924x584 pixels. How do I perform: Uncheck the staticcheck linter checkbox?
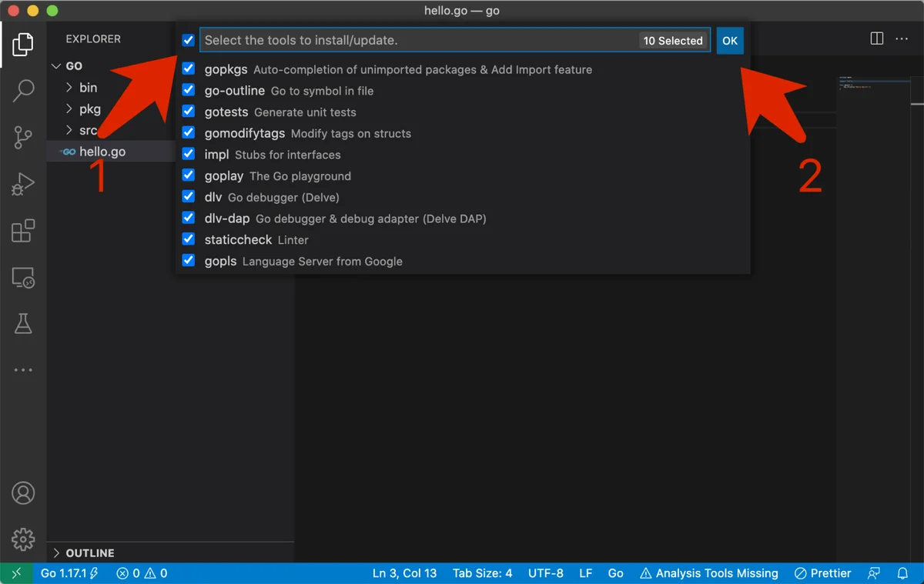pyautogui.click(x=189, y=239)
